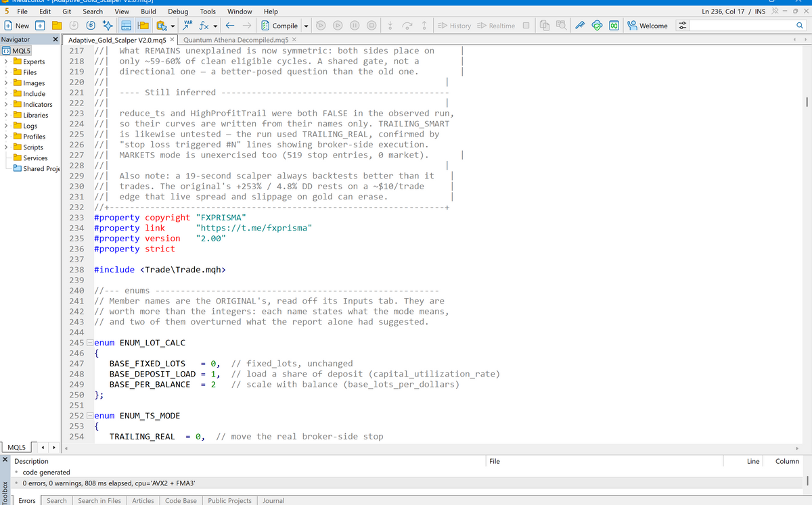Click the search magnifier icon
The height and width of the screenshot is (505, 812).
(x=800, y=26)
